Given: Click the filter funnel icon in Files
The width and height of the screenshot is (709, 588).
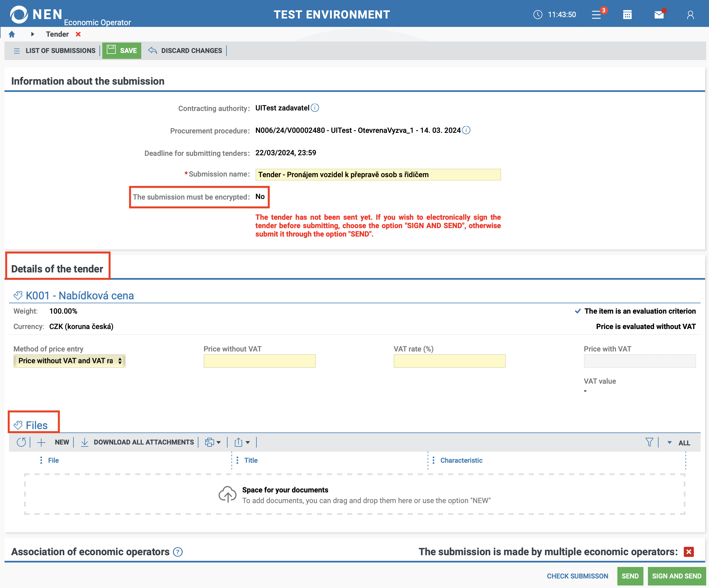Looking at the screenshot, I should 649,442.
